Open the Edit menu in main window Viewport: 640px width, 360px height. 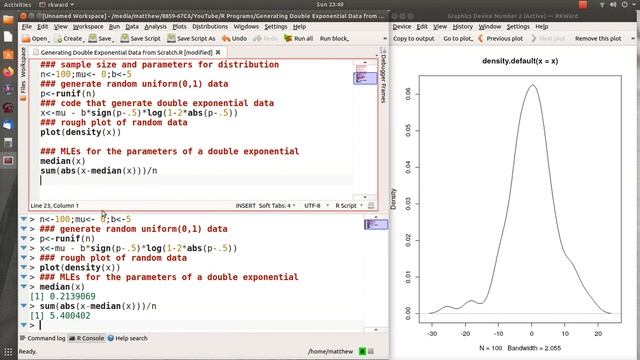(x=42, y=27)
